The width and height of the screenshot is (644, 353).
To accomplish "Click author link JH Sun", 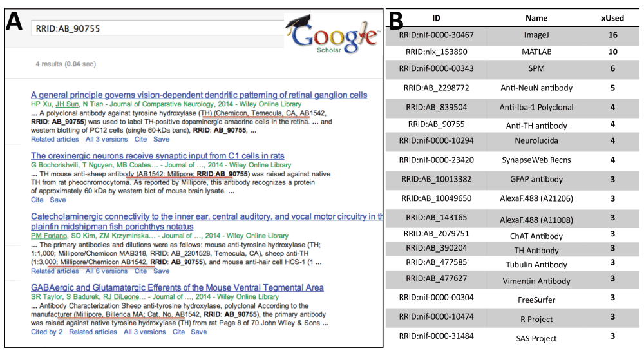I will pyautogui.click(x=67, y=104).
